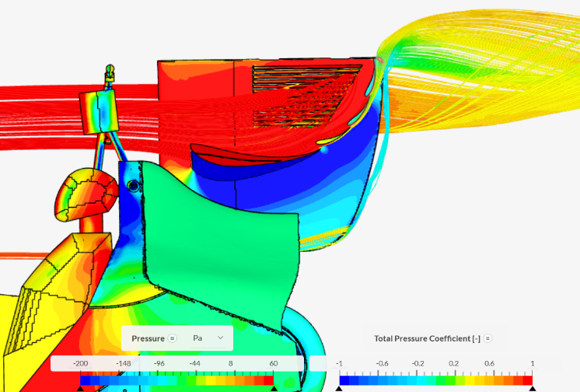The image size is (580, 392).
Task: Click the 0.6 coefficient scale tick label
Action: point(489,363)
